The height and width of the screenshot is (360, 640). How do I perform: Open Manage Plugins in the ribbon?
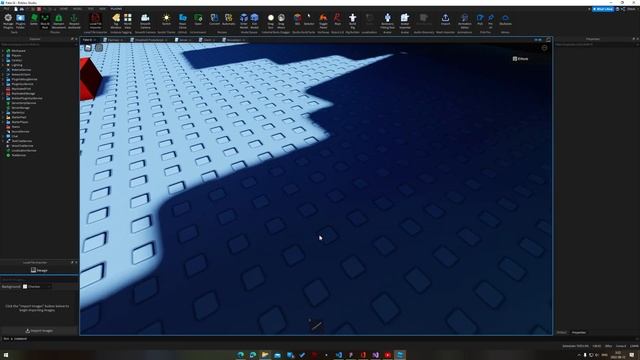(8, 21)
